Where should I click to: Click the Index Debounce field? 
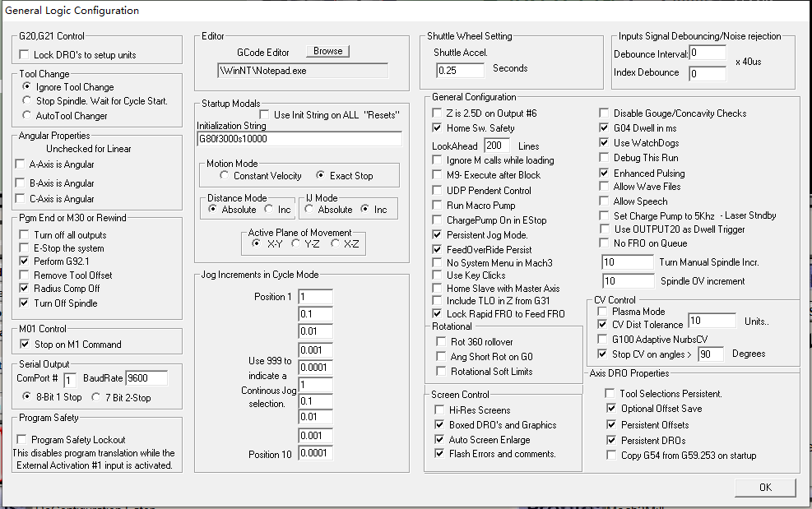pos(708,73)
